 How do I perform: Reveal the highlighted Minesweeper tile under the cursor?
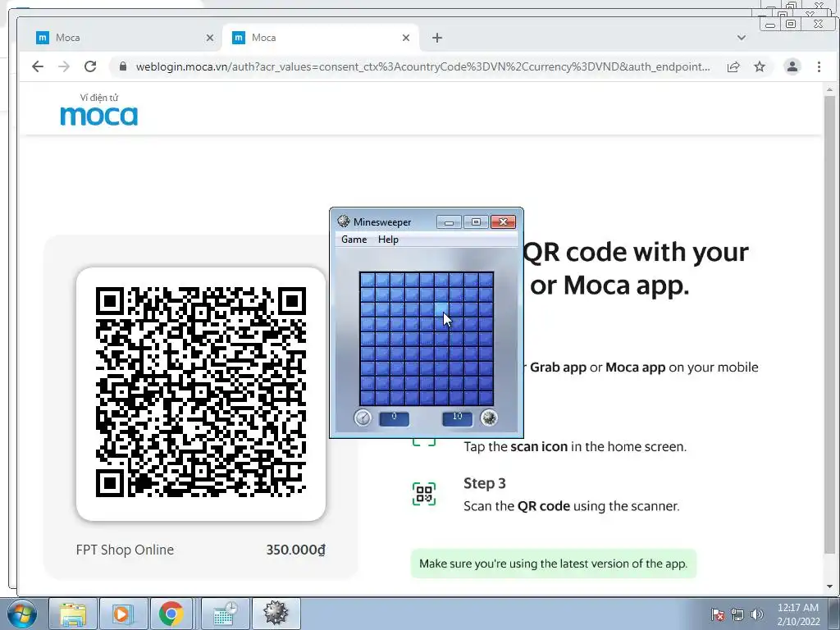coord(441,309)
